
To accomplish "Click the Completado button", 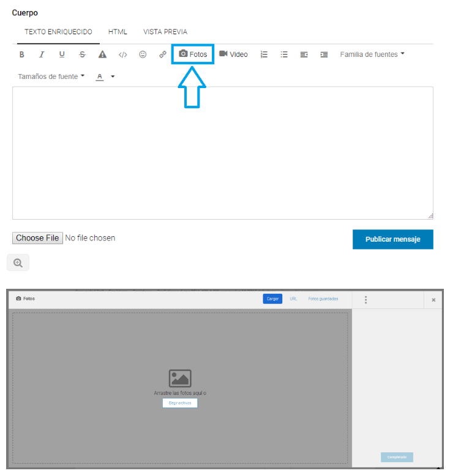I will [x=397, y=457].
